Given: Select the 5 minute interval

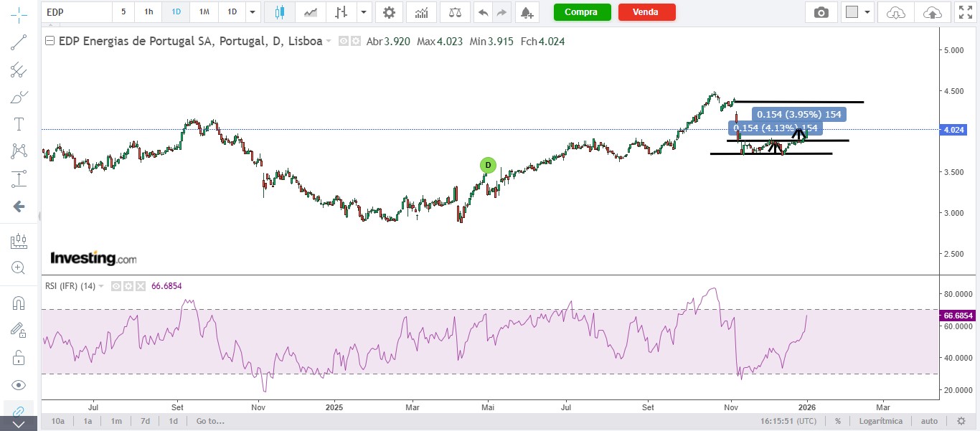Looking at the screenshot, I should pos(123,12).
